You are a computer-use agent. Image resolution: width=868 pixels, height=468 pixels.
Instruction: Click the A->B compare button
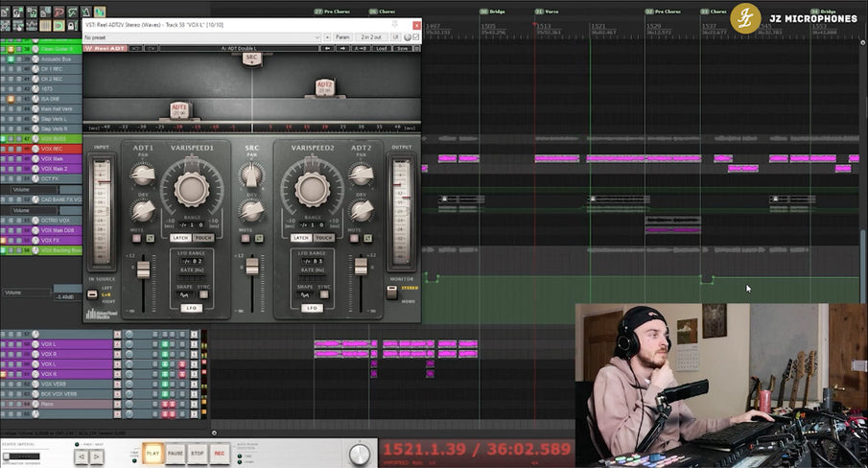tap(361, 49)
